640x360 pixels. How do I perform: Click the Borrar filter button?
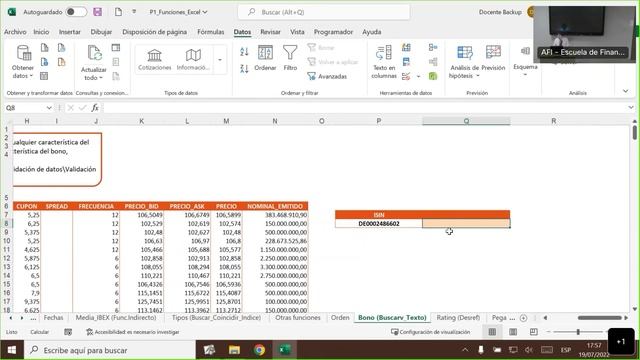(321, 48)
